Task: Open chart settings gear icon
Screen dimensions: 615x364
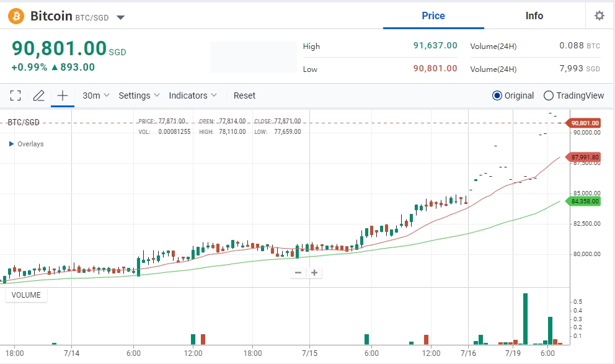Action: click(x=599, y=16)
